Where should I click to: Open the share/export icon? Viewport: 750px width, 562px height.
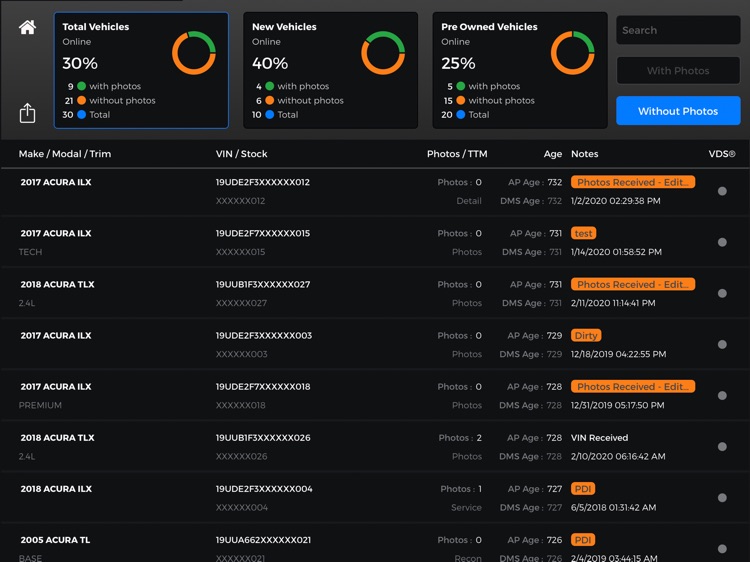click(27, 113)
